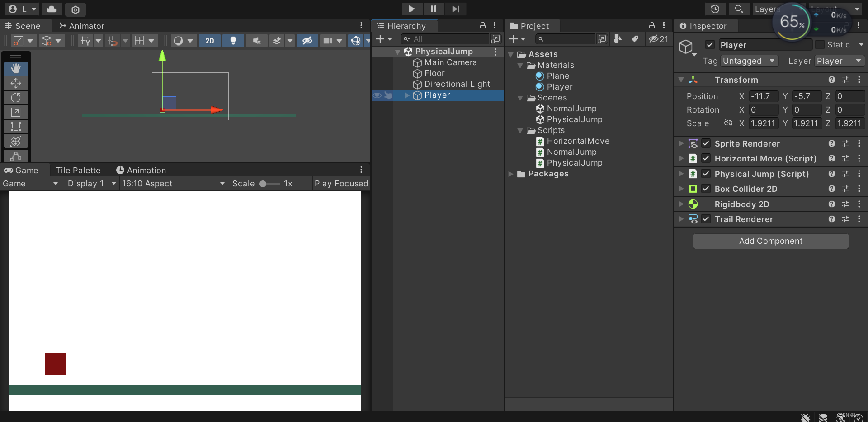The image size is (868, 422).
Task: Toggle scene lighting bulb icon
Action: 233,41
